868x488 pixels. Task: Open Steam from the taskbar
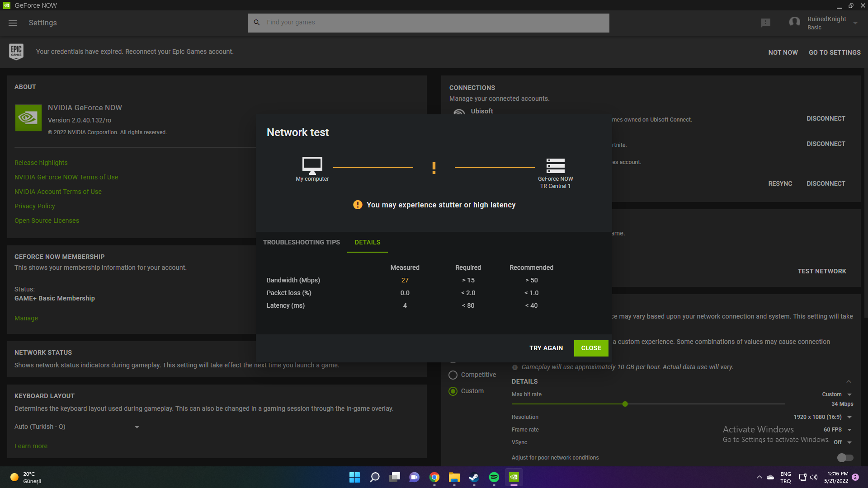pyautogui.click(x=474, y=477)
